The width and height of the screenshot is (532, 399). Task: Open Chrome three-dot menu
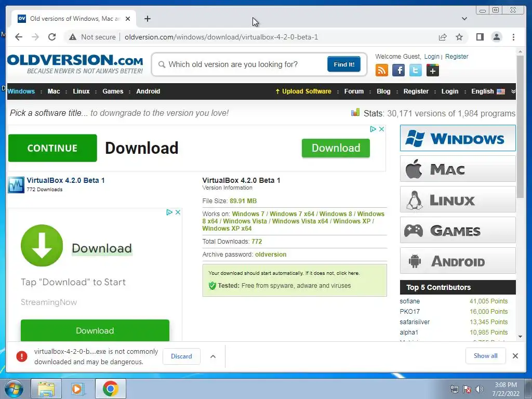pyautogui.click(x=513, y=37)
